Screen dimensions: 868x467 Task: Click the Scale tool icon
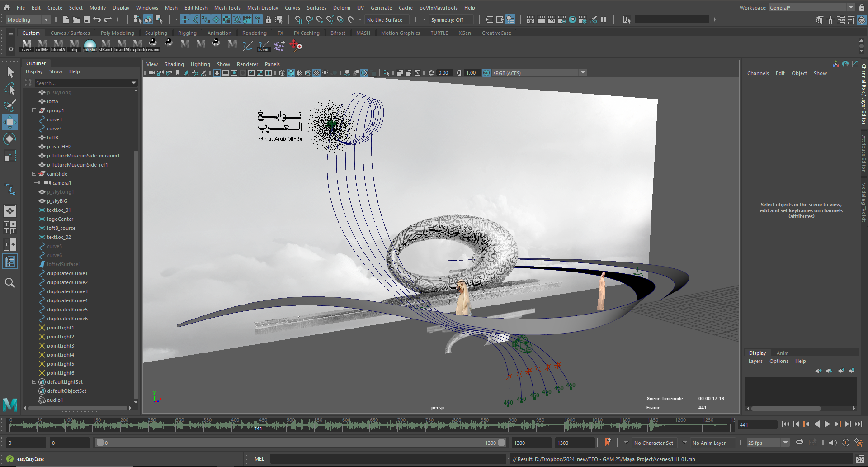pos(9,156)
